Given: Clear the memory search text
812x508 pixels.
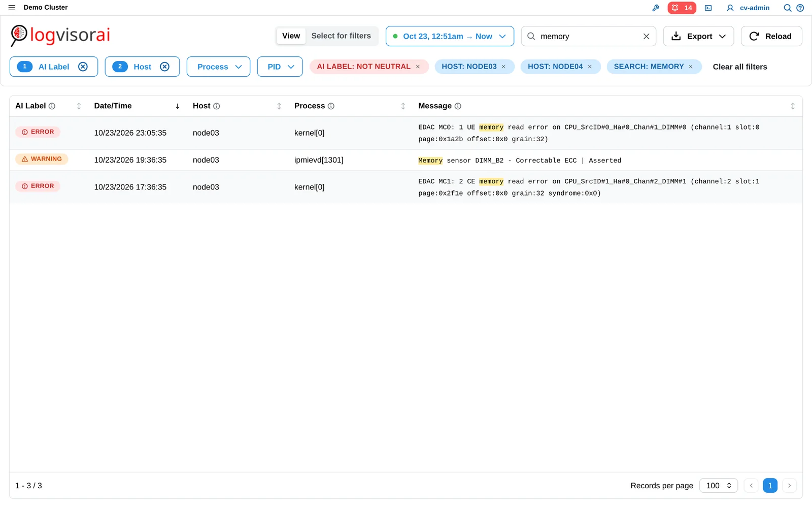Looking at the screenshot, I should coord(646,36).
